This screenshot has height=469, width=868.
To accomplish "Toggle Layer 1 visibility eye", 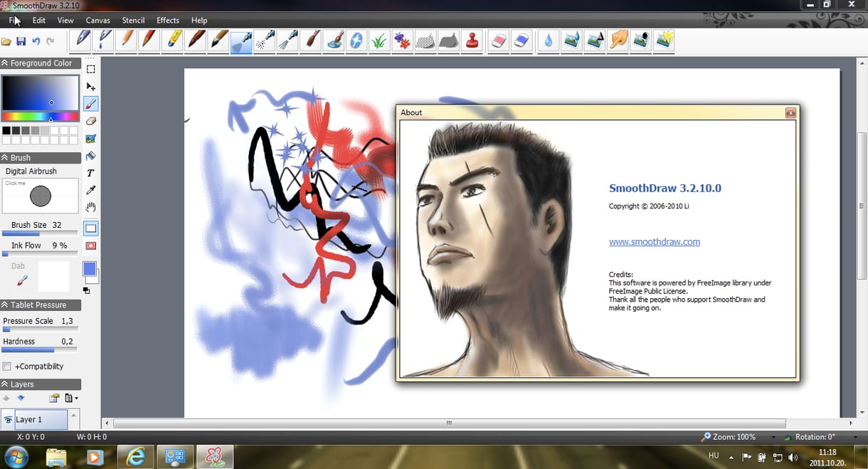I will pos(8,420).
